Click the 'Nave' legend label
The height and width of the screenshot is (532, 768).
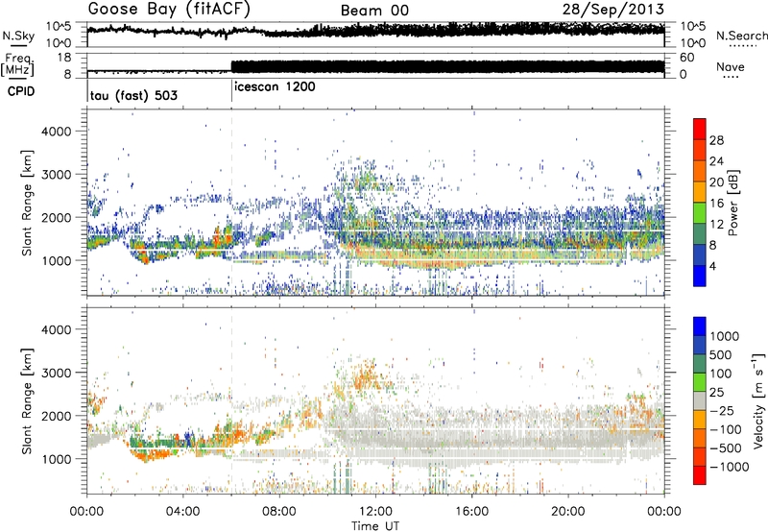point(731,66)
